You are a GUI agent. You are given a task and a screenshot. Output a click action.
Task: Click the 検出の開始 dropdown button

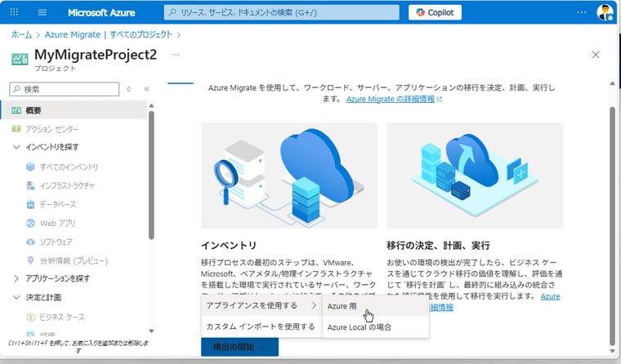[239, 347]
